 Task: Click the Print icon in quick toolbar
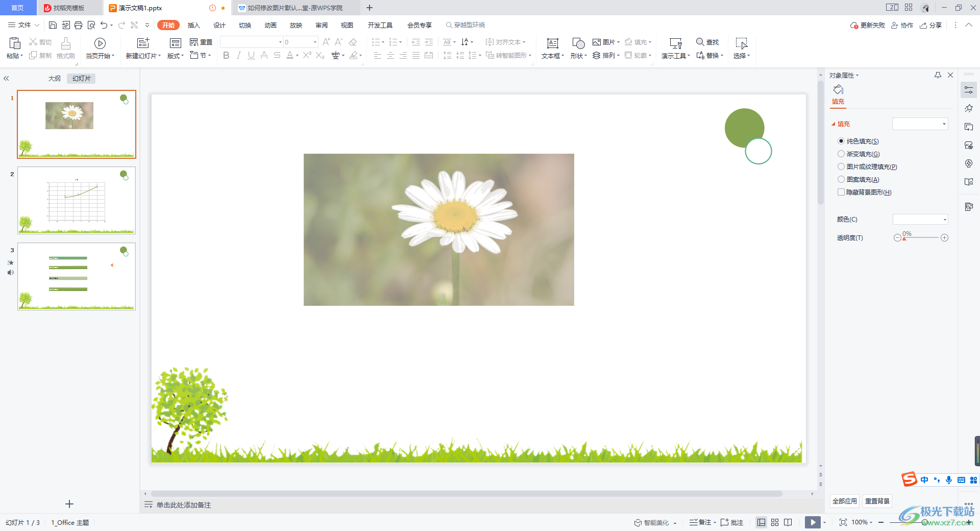point(78,25)
